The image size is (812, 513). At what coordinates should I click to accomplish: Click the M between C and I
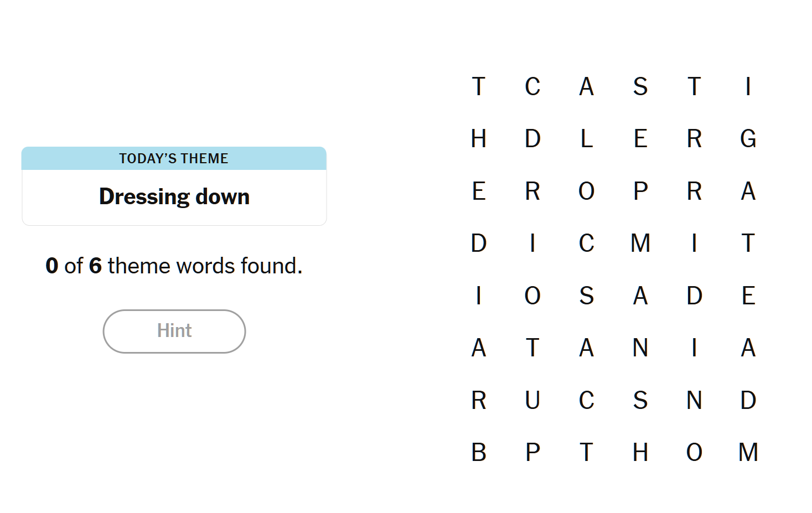click(640, 243)
